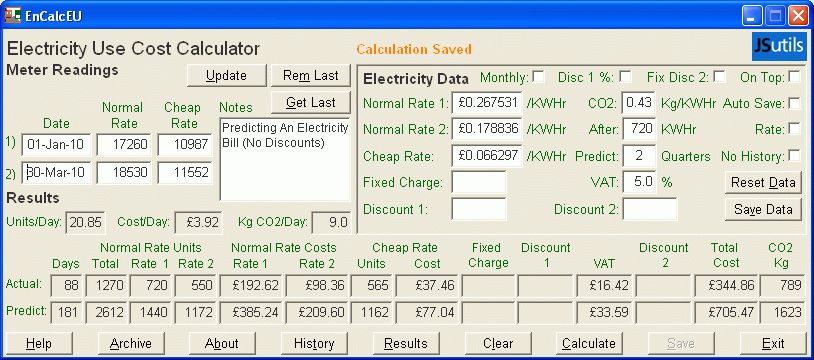The image size is (814, 360).
Task: Click the Cost/Day result £3.92
Action: click(198, 223)
